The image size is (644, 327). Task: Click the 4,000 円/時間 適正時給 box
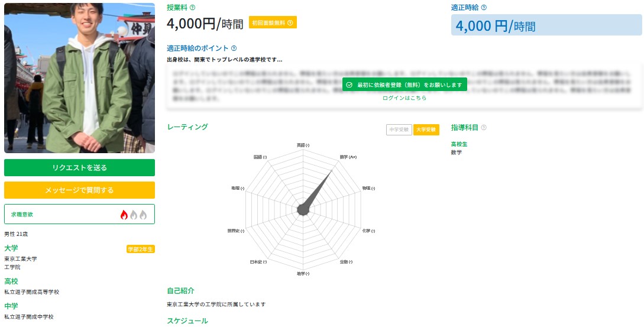(x=546, y=25)
